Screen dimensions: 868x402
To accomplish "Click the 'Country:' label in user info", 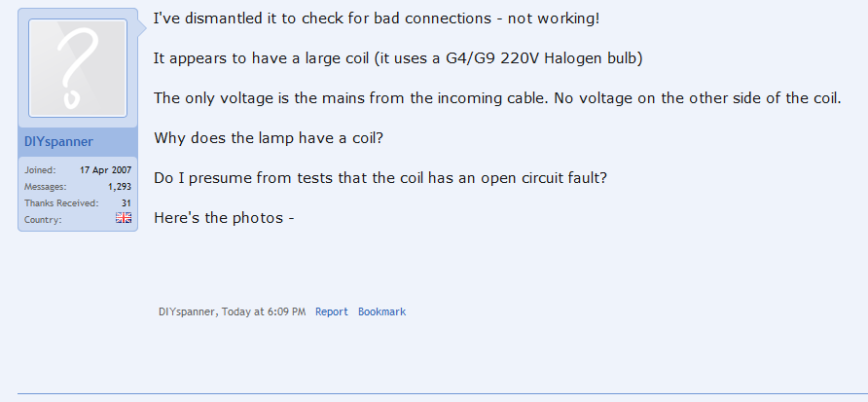I will pos(43,220).
